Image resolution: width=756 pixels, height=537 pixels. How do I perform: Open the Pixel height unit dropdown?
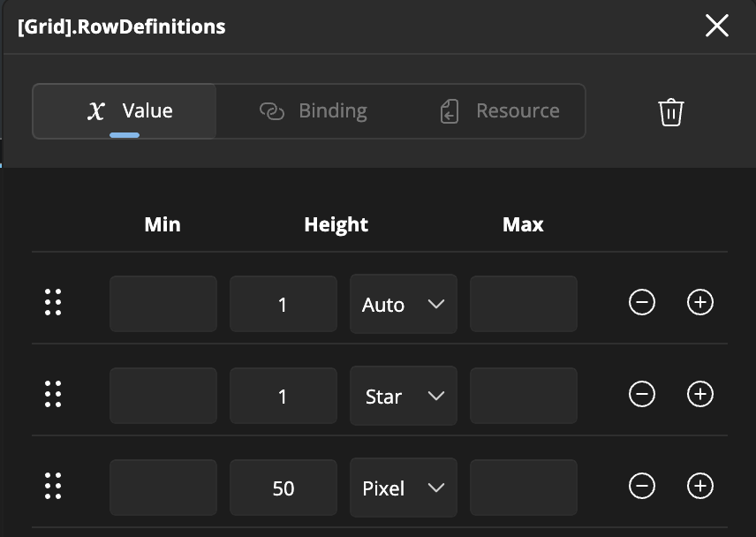(403, 488)
